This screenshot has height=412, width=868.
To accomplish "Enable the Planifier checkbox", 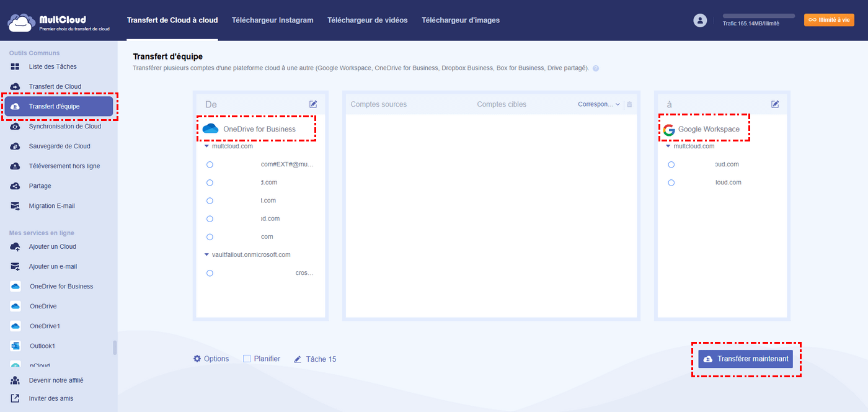I will tap(247, 359).
